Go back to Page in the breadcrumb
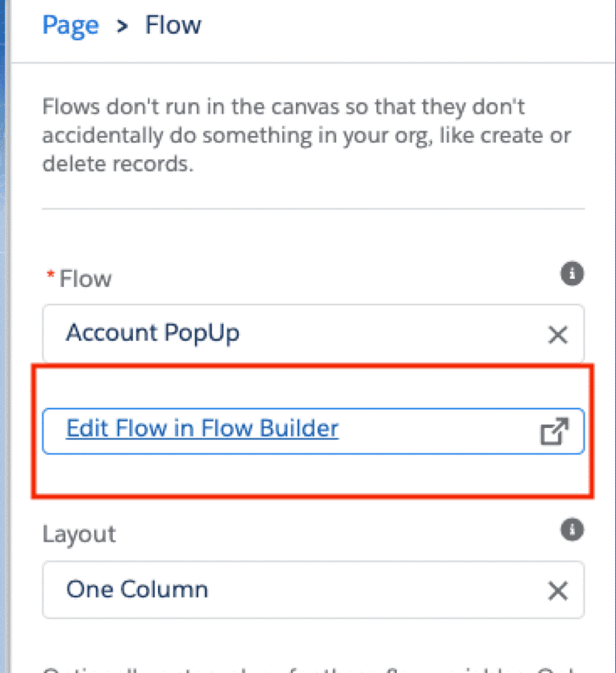The image size is (616, 673). tap(70, 25)
